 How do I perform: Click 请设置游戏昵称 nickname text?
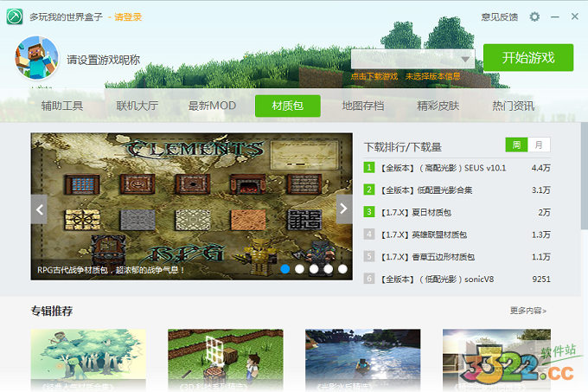tap(103, 60)
